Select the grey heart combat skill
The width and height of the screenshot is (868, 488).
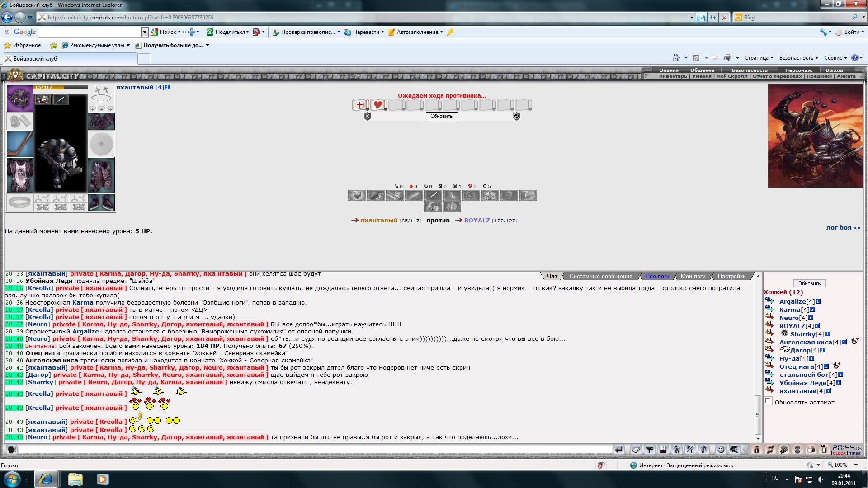click(357, 196)
